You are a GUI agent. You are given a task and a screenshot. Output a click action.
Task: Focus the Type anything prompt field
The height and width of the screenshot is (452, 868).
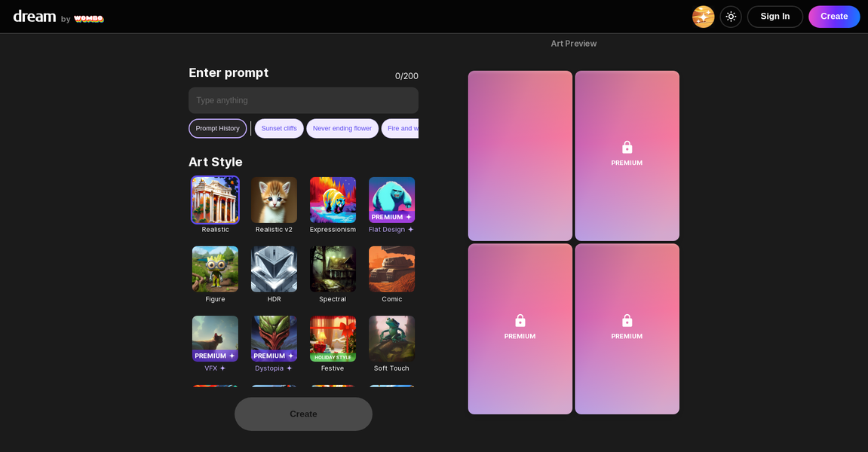[303, 100]
